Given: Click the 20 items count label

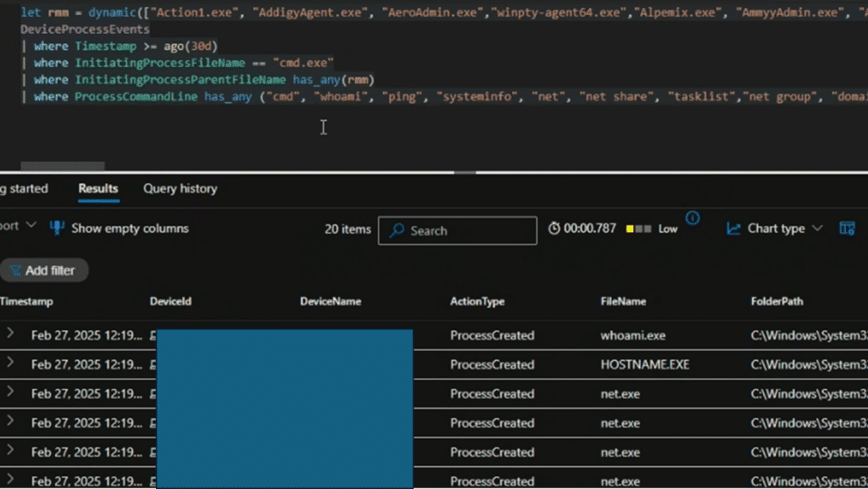Looking at the screenshot, I should (348, 229).
